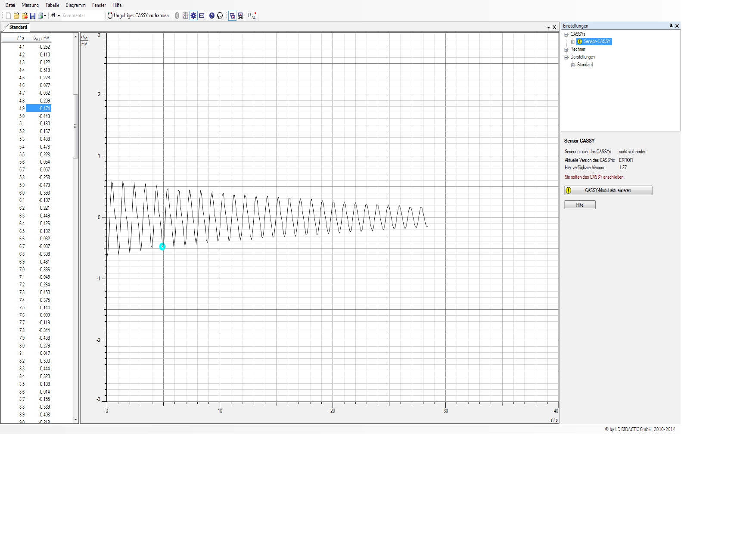Open the Datei menu
The height and width of the screenshot is (534, 756).
click(10, 5)
